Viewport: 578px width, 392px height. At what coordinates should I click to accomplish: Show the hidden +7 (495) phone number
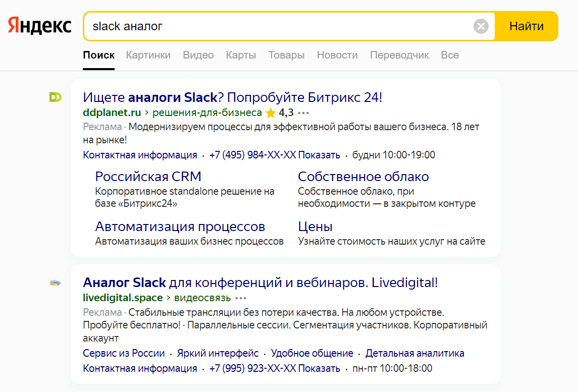click(319, 155)
